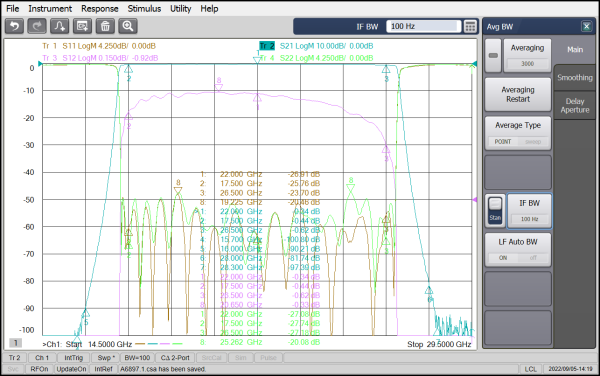Click marker readout 15.700 GHz -100.80 dB

click(x=260, y=239)
